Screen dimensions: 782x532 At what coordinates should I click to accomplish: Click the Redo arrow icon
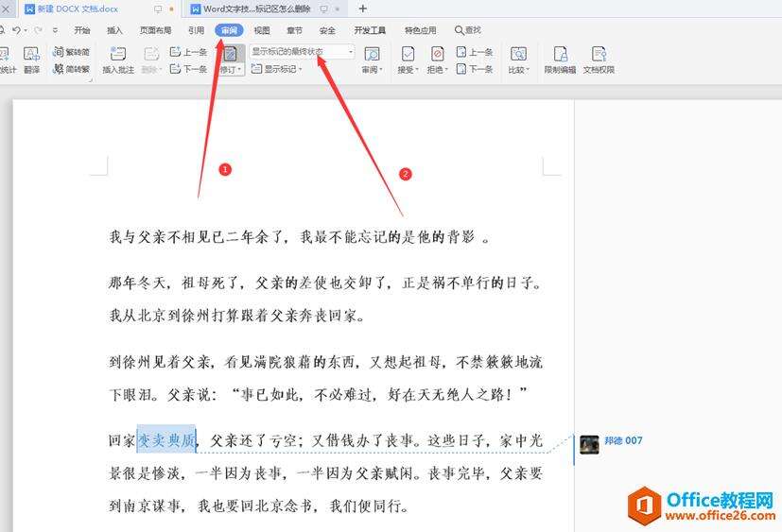38,30
